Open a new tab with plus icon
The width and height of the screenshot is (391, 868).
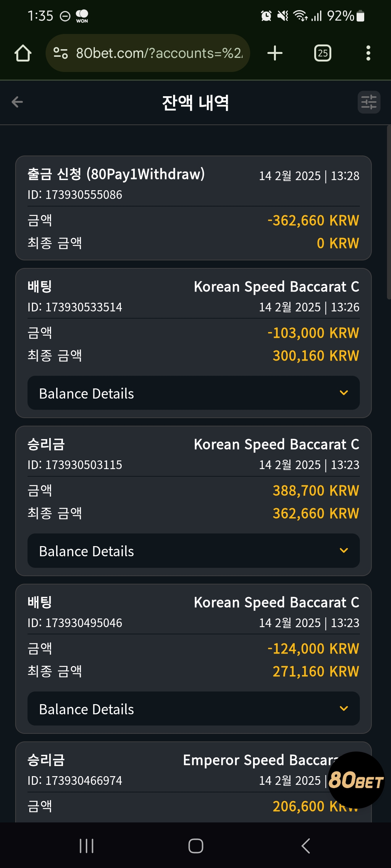click(275, 53)
